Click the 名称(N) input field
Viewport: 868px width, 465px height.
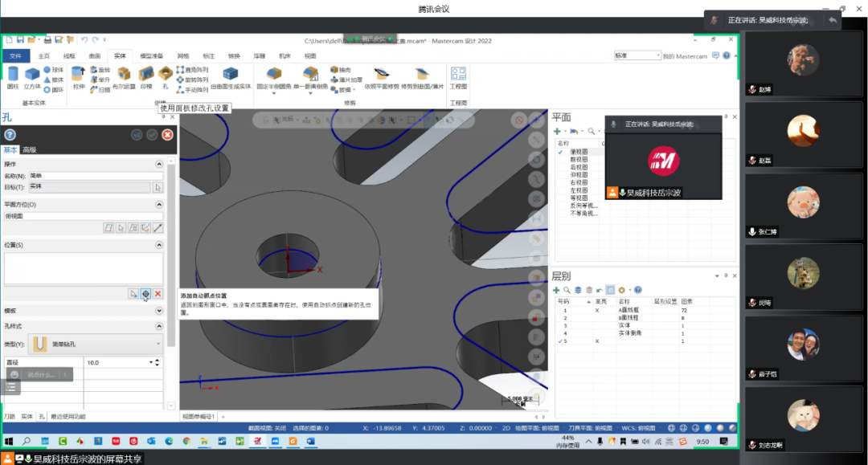pyautogui.click(x=95, y=176)
